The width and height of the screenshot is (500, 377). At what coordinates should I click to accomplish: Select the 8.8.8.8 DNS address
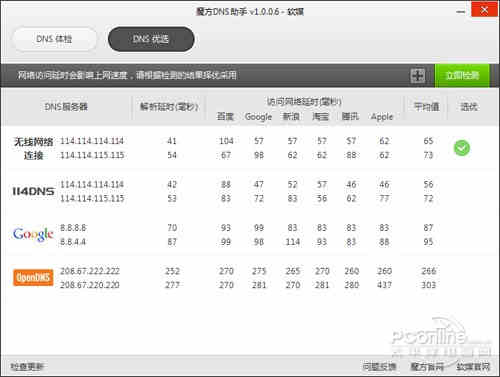click(x=73, y=228)
